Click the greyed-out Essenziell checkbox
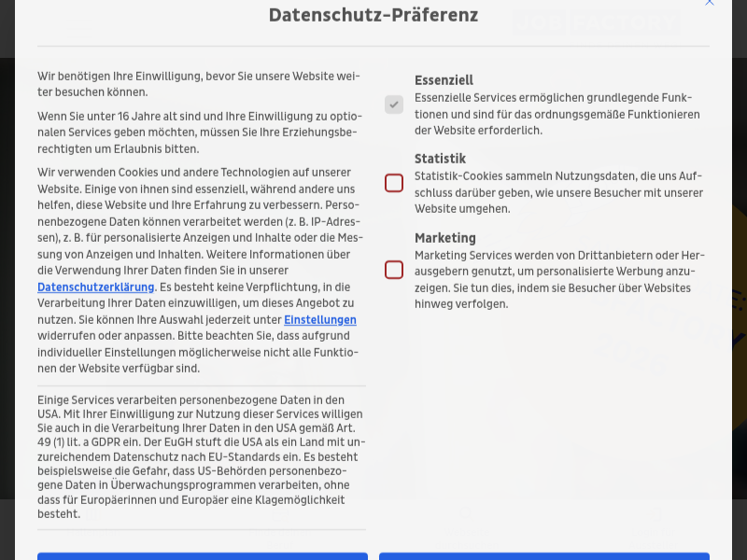This screenshot has width=747, height=560. 394,105
